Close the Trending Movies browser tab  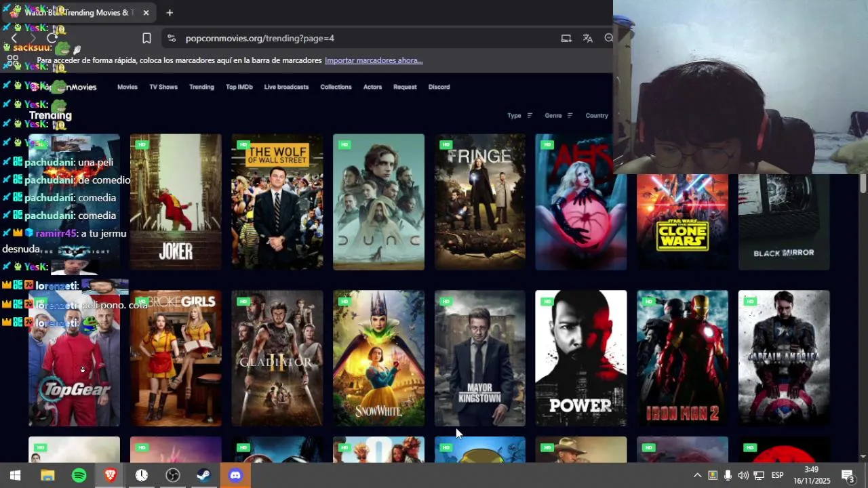pyautogui.click(x=146, y=12)
